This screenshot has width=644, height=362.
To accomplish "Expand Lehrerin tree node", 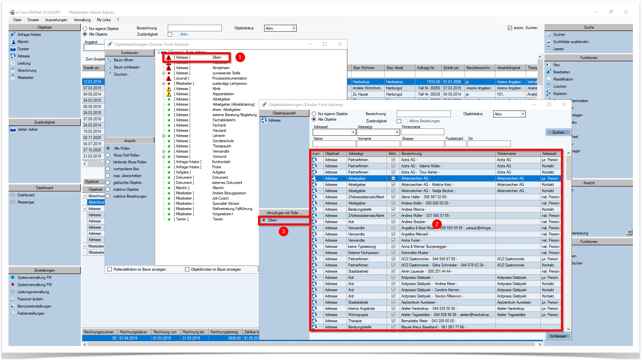I will tap(164, 136).
